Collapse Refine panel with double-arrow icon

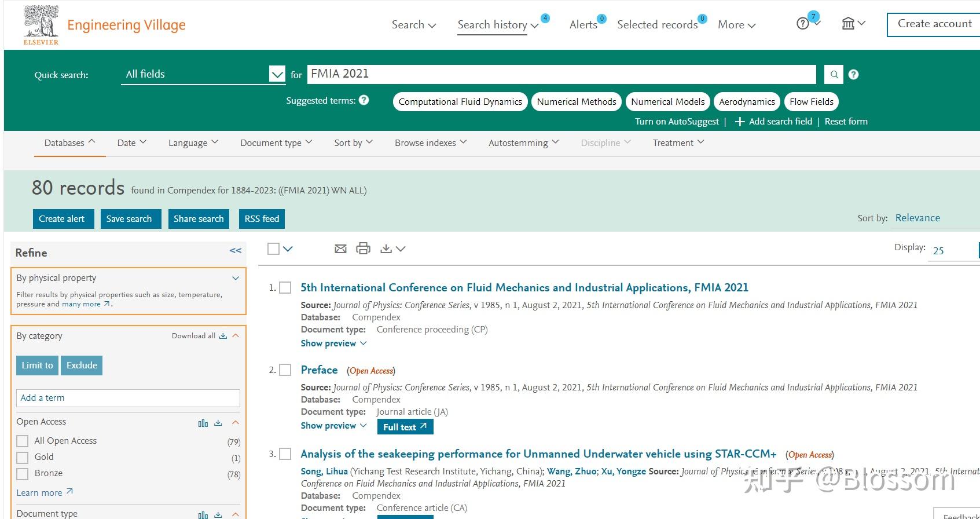(235, 251)
